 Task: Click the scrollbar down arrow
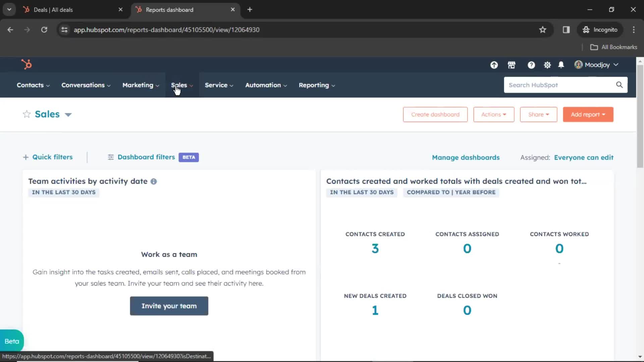coord(640,357)
